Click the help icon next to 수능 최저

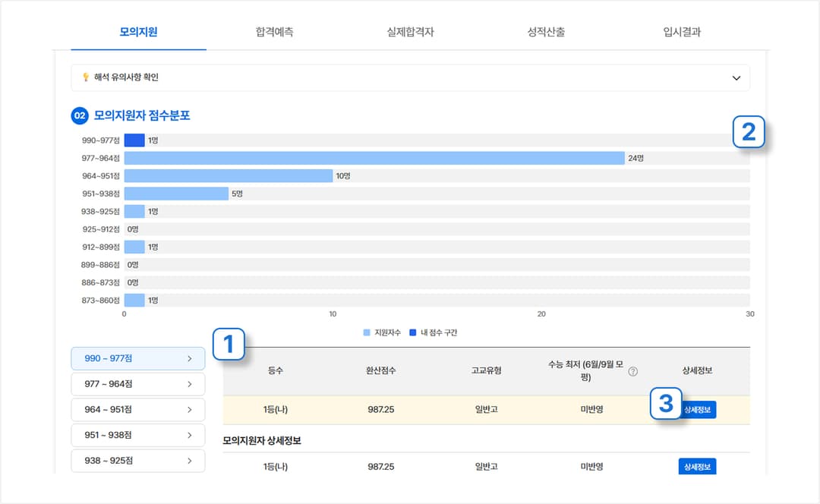(x=632, y=371)
